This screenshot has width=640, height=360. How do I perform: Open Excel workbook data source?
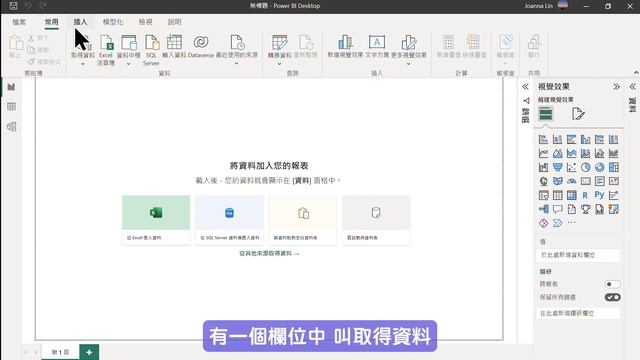pos(106,49)
